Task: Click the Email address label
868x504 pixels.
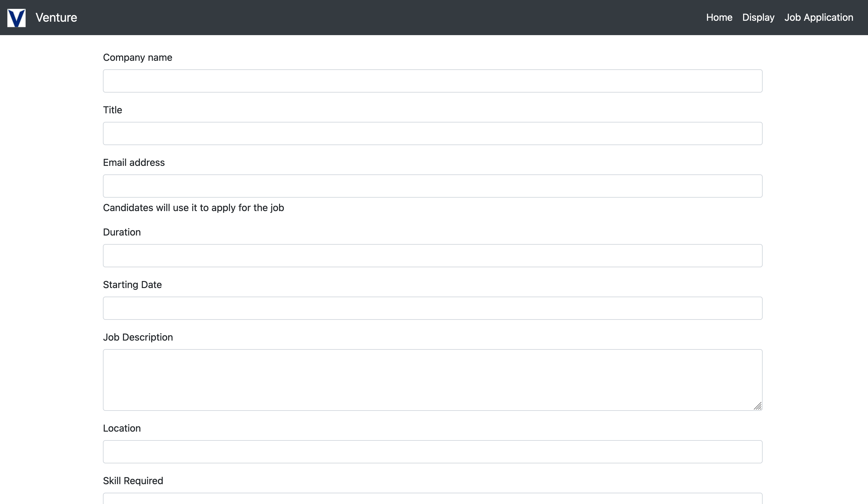Action: [x=134, y=163]
